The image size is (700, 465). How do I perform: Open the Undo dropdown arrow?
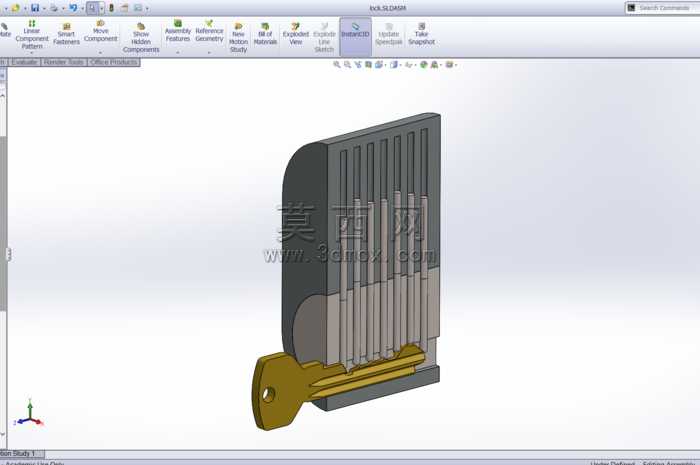[x=82, y=8]
